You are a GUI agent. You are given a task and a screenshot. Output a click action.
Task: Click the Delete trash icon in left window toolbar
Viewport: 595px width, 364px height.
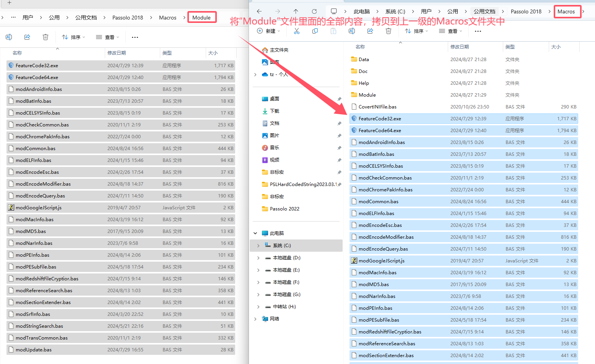point(46,37)
